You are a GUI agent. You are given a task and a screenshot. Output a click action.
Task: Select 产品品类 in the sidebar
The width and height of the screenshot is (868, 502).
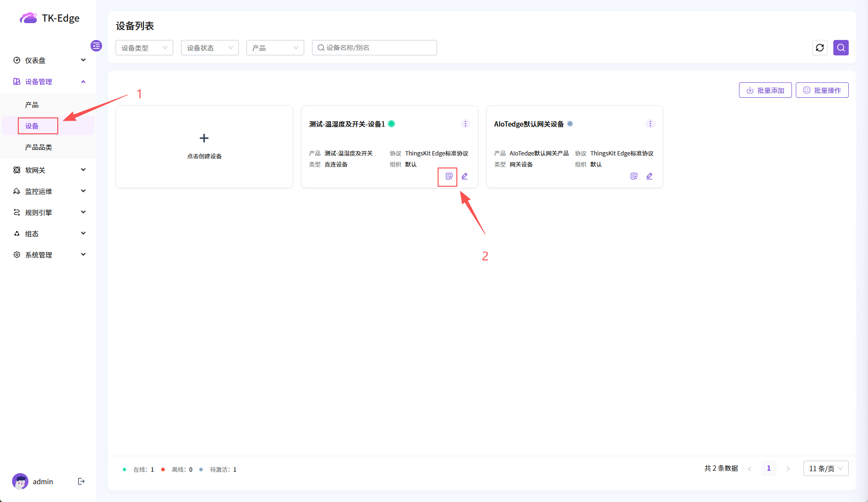(39, 147)
